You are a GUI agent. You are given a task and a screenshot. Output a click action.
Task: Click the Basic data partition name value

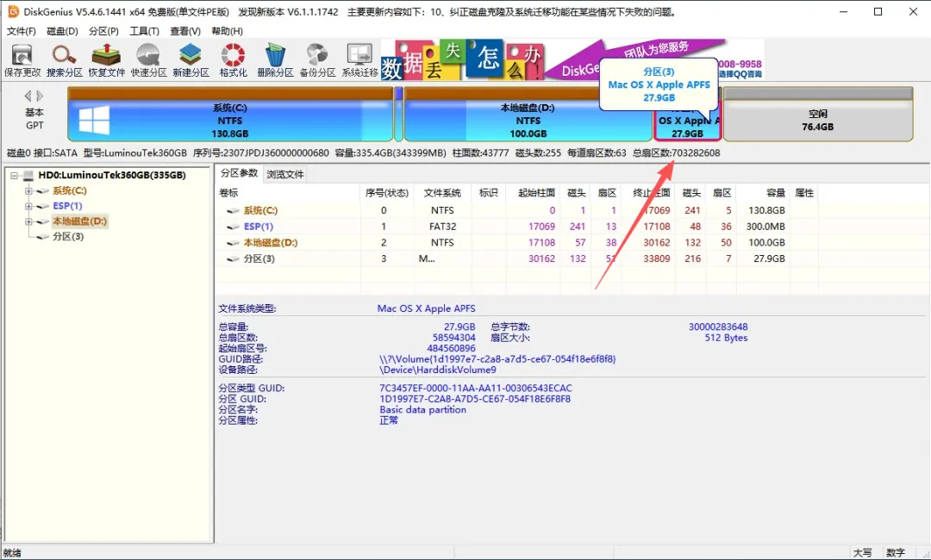click(x=422, y=409)
